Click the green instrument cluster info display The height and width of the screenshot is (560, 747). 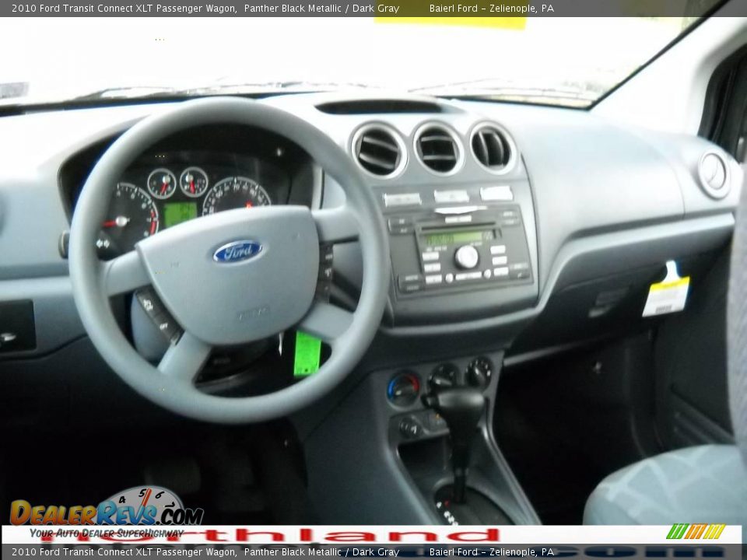point(180,214)
